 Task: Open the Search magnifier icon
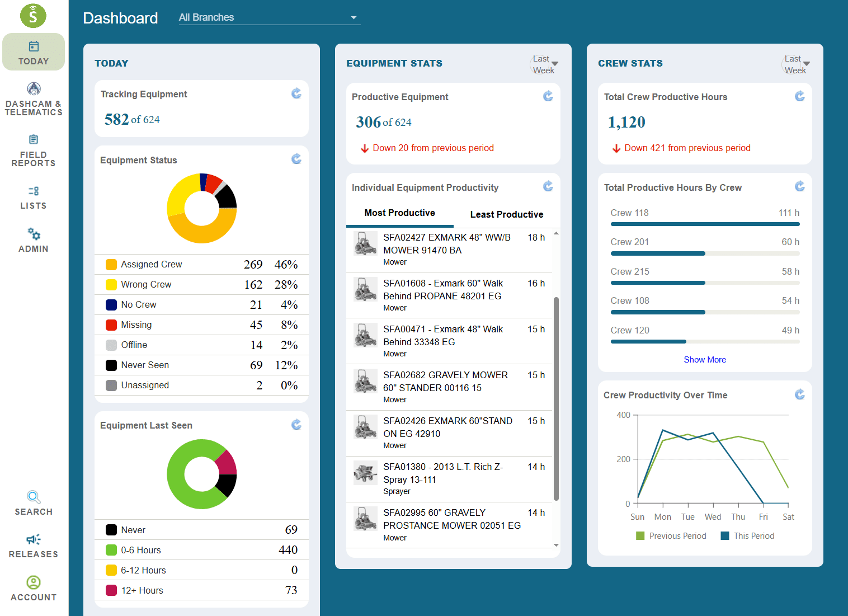(x=34, y=497)
